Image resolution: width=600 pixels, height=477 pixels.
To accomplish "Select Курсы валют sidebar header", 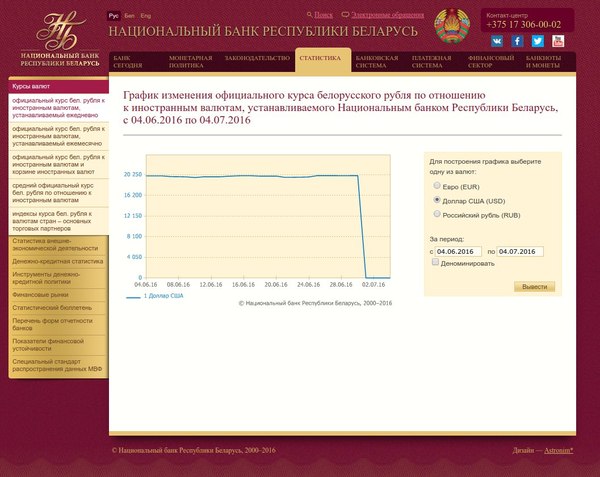I will (x=59, y=86).
